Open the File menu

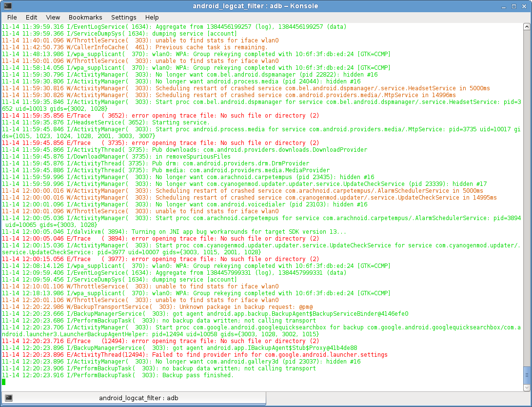12,17
